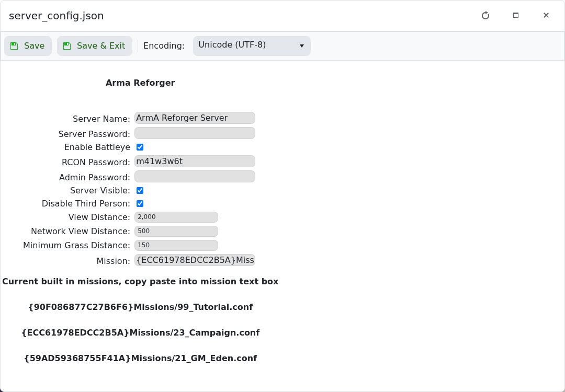Click the Network View Distance field
The image size is (565, 392).
click(x=176, y=231)
